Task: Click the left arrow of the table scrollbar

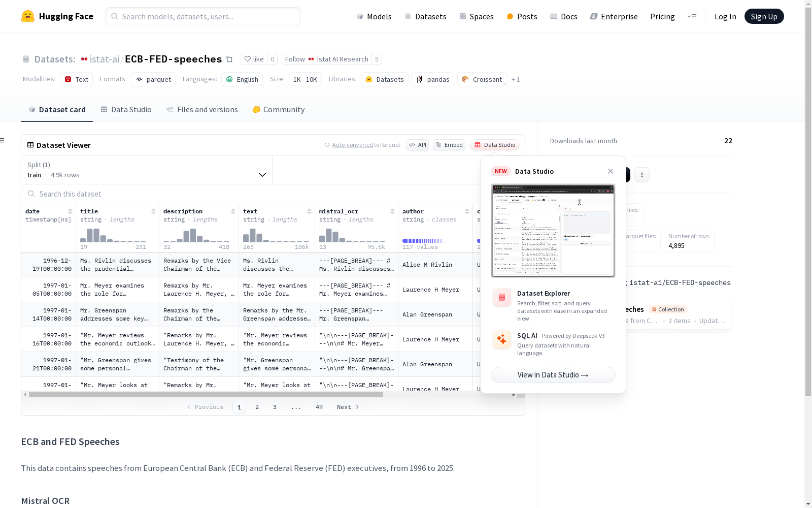Action: (x=25, y=394)
